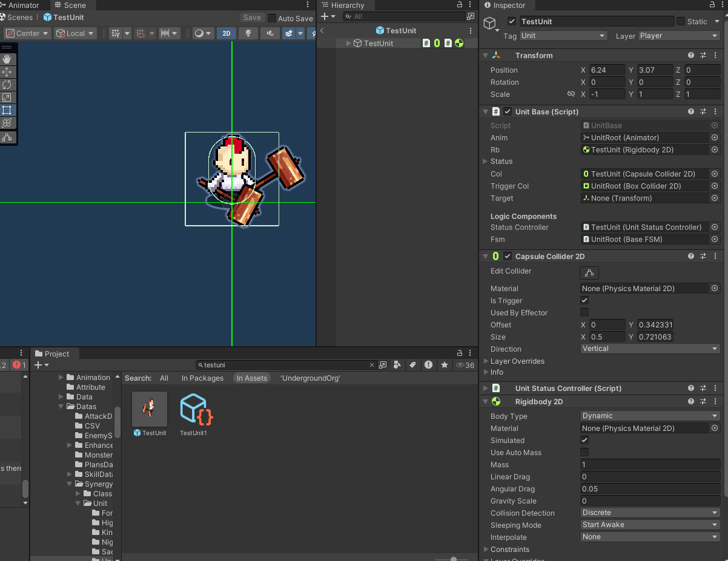The width and height of the screenshot is (728, 561).
Task: Toggle the Use Auto Mass checkbox
Action: [x=584, y=452]
